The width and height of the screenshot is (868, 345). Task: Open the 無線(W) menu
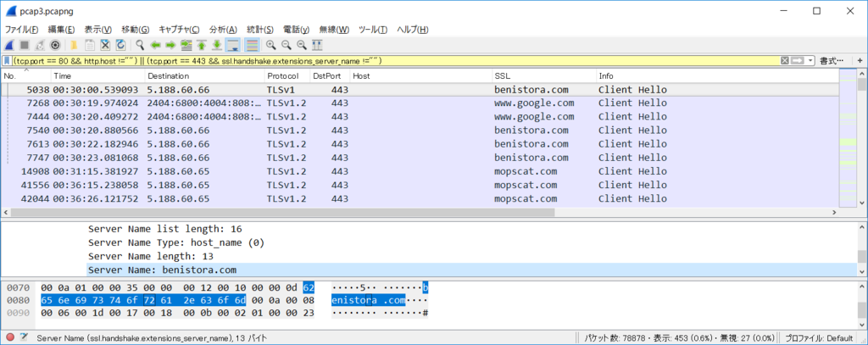click(x=334, y=30)
